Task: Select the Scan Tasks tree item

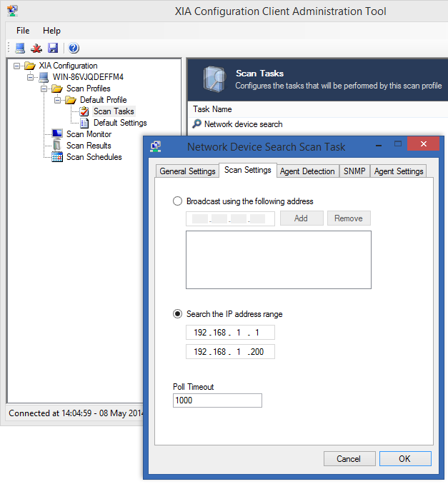Action: click(114, 111)
